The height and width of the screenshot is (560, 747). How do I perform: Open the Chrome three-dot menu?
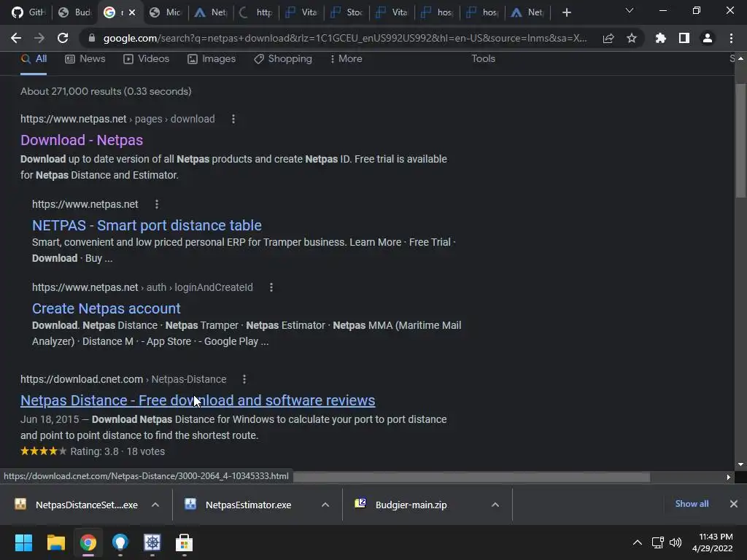pos(731,38)
